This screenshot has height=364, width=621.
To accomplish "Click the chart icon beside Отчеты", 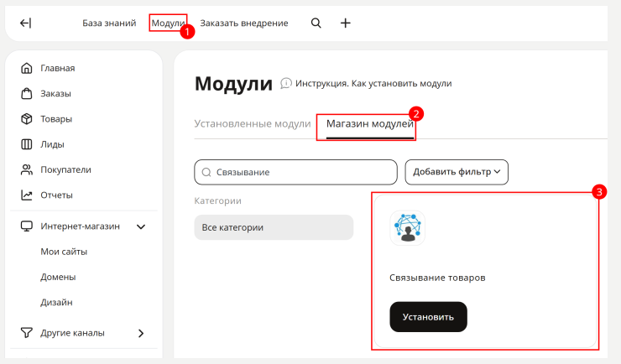I will coord(27,195).
